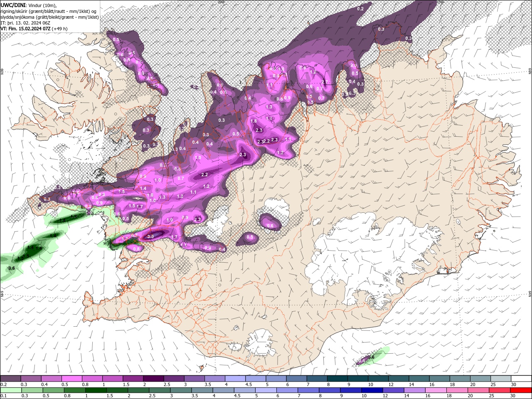
Task: Click the 'slydda/snjókoma (grátt/bleikt/grænt - mm/1klst)' line
Action: point(49,17)
